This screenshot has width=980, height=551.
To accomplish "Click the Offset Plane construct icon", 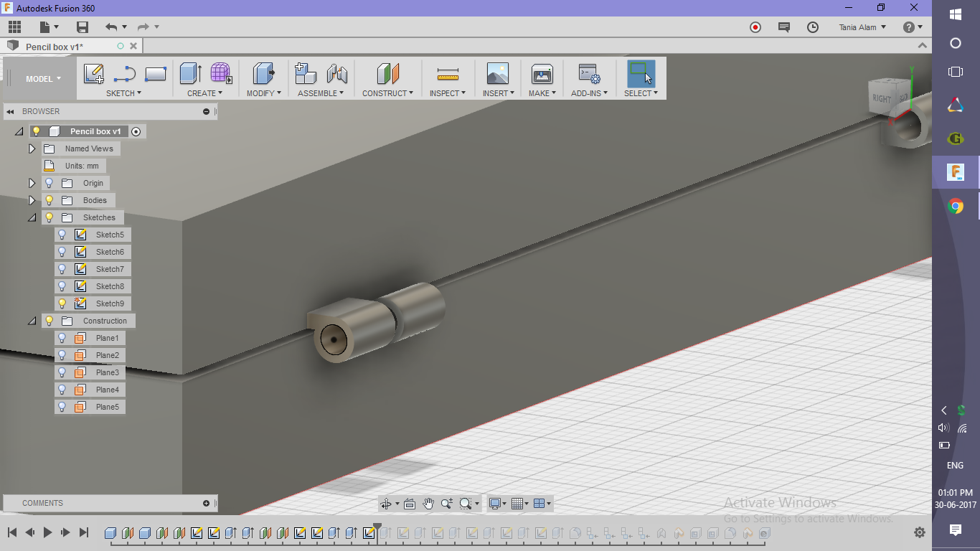I will [x=387, y=73].
